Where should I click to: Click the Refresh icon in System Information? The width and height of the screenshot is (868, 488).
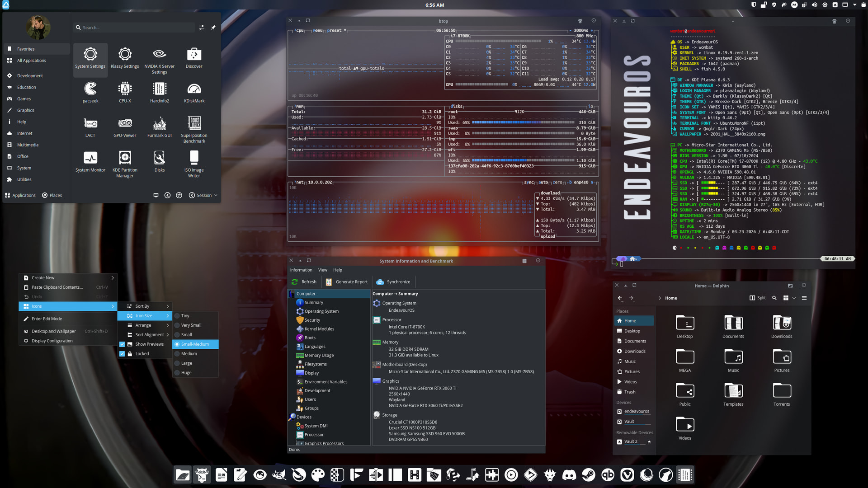295,282
